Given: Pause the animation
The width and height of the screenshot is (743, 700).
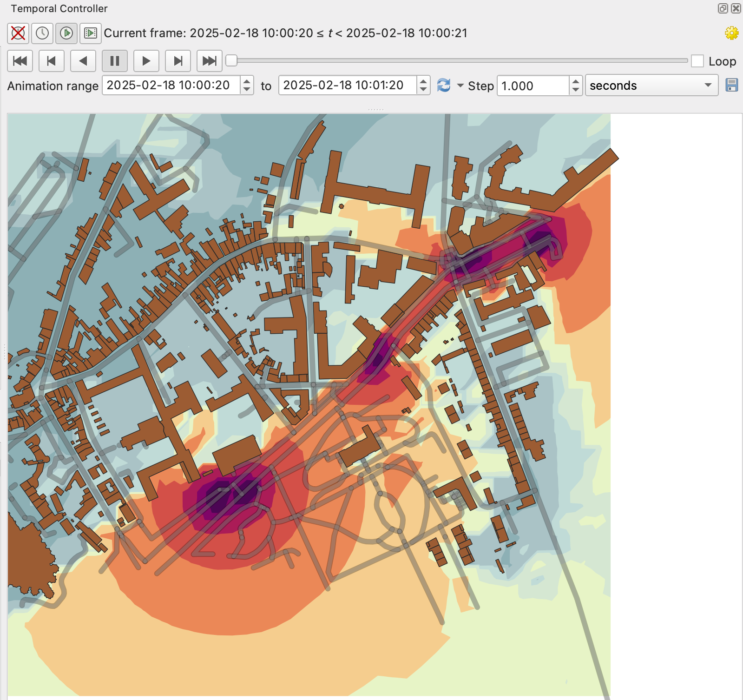Looking at the screenshot, I should [115, 61].
